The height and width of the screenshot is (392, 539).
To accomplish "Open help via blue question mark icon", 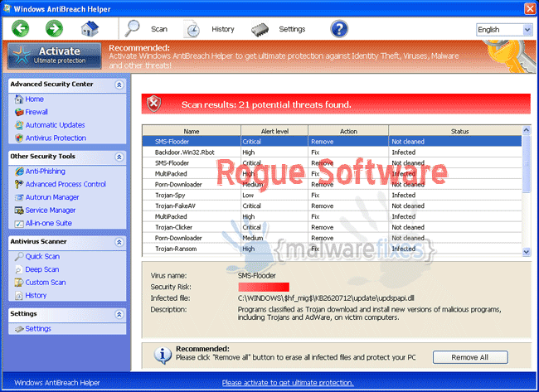I will pos(339,29).
